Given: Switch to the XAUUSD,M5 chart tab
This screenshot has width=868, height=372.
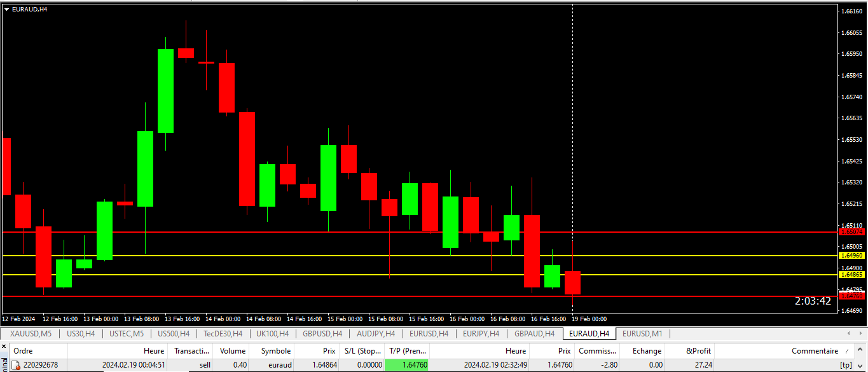Looking at the screenshot, I should [31, 333].
